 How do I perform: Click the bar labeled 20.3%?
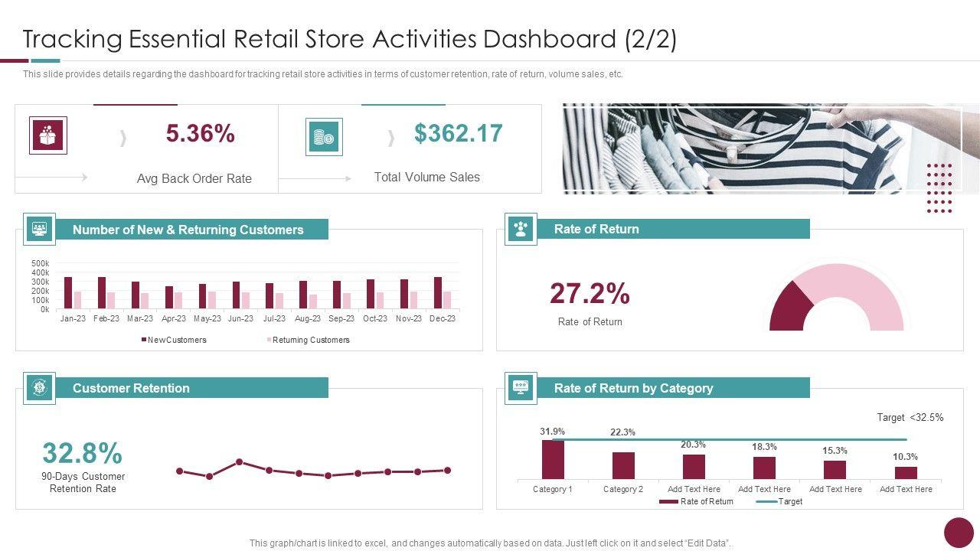(x=694, y=467)
